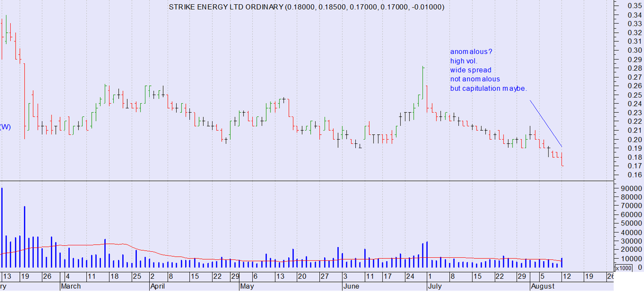Click the 0.16 price axis label
Image resolution: width=644 pixels, height=298 pixels.
pos(634,175)
